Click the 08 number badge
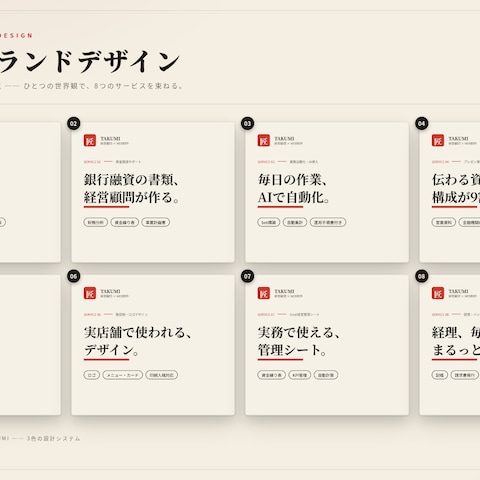Screen dimensions: 480x480 pos(422,276)
